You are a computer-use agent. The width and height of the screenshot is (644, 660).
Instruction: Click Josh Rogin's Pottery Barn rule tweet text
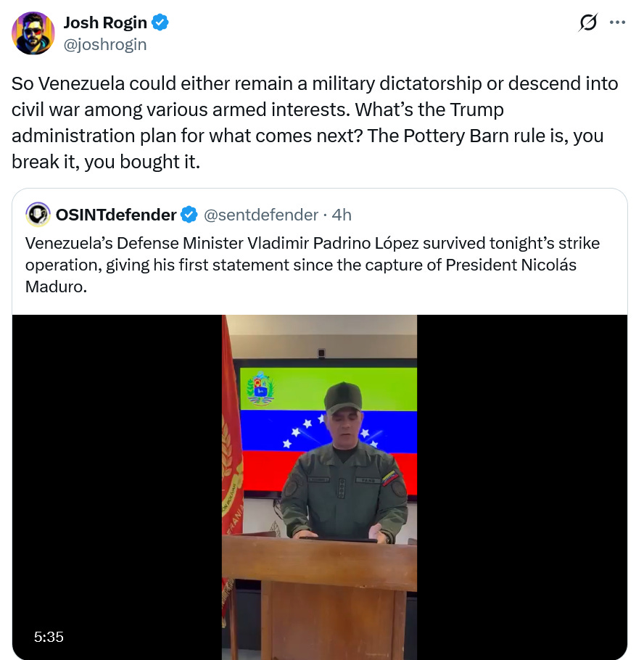pos(315,123)
